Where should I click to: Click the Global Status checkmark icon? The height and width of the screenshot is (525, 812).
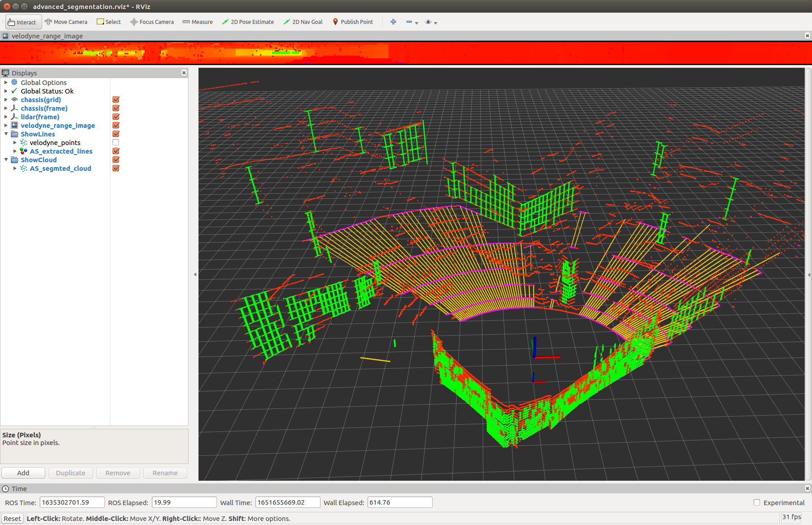pos(14,91)
